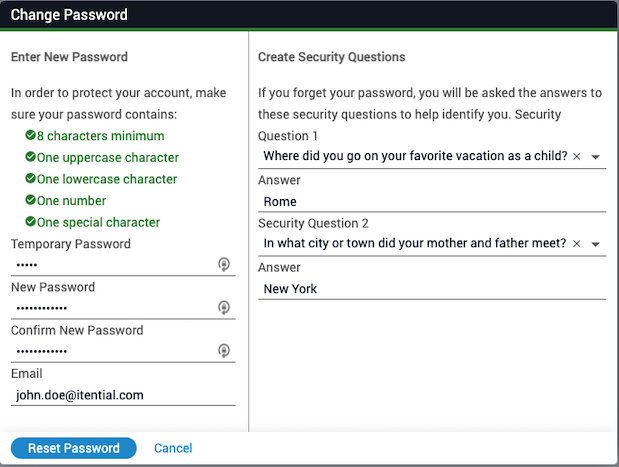619x467 pixels.
Task: Expand the Security Question 2 dropdown arrow
Action: click(595, 244)
